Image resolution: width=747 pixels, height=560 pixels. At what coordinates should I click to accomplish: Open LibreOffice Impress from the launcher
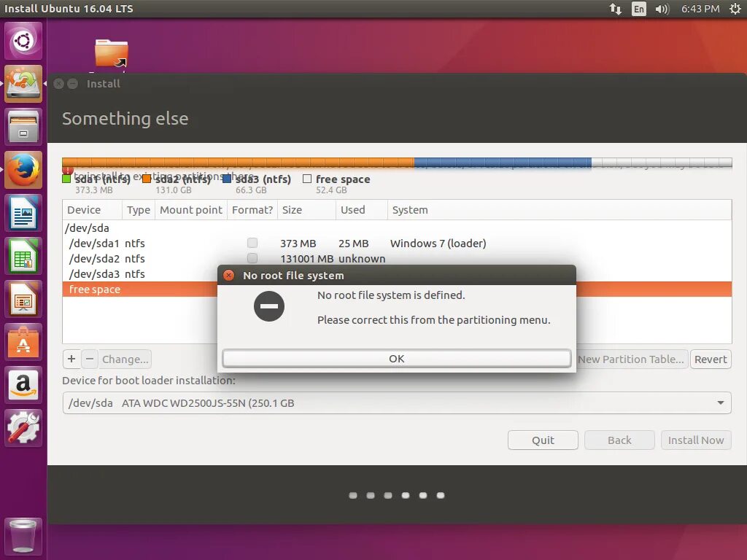pyautogui.click(x=23, y=299)
